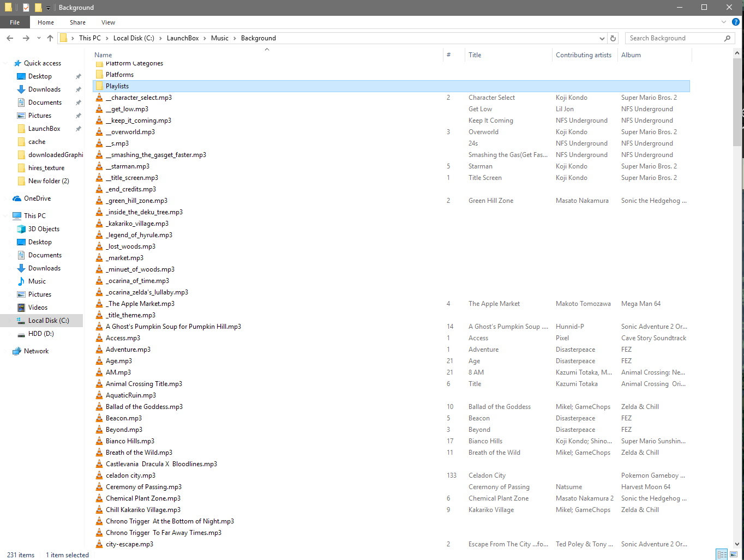Click New folder quick access toolbar icon
This screenshot has width=744, height=560.
38,8
